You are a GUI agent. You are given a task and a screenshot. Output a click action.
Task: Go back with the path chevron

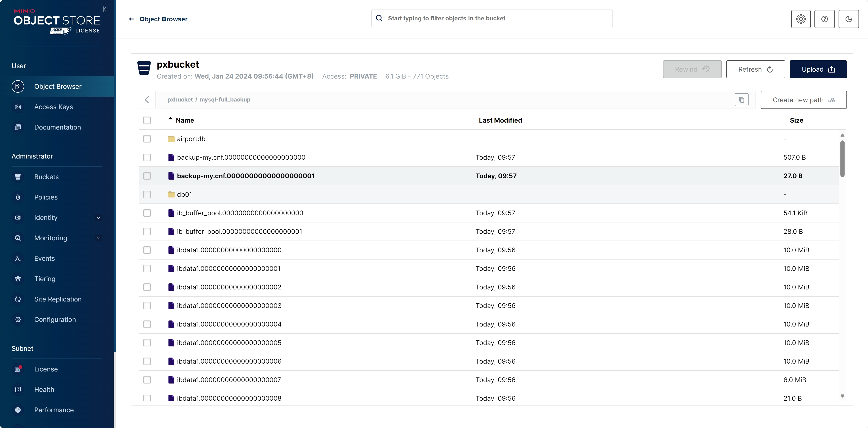[147, 100]
